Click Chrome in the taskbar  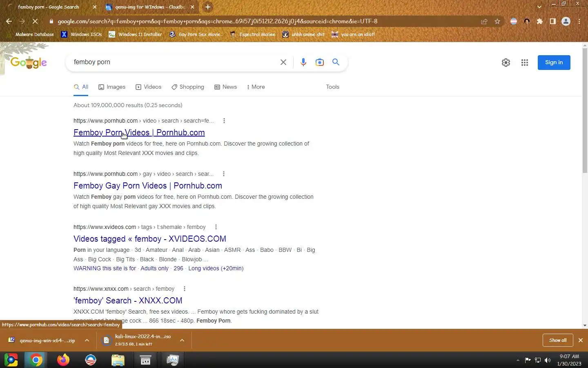click(36, 360)
